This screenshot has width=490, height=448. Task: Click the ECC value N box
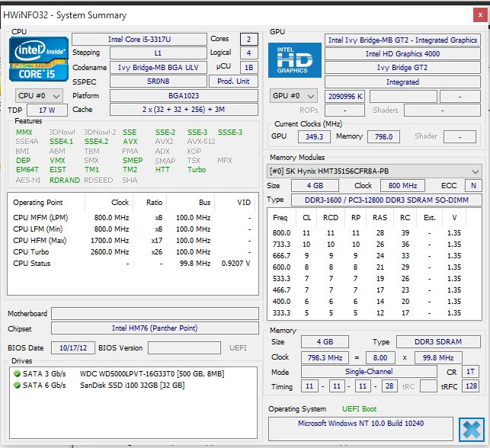click(473, 186)
